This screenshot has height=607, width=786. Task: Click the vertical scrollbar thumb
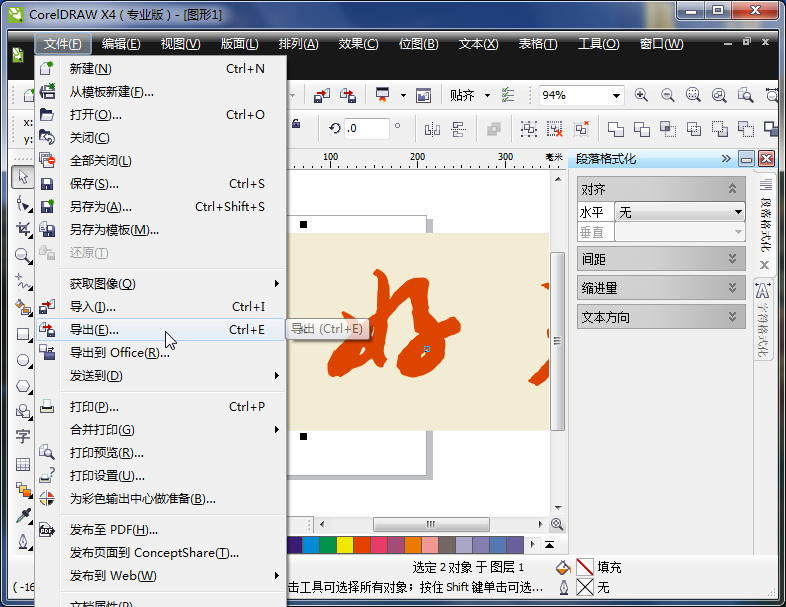tap(557, 341)
